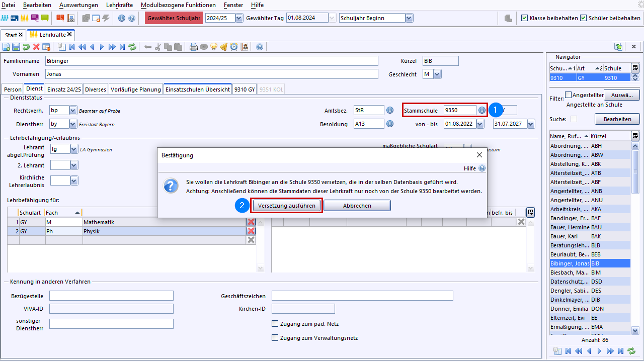
Task: Open the Dienstherr dropdown
Action: 73,124
